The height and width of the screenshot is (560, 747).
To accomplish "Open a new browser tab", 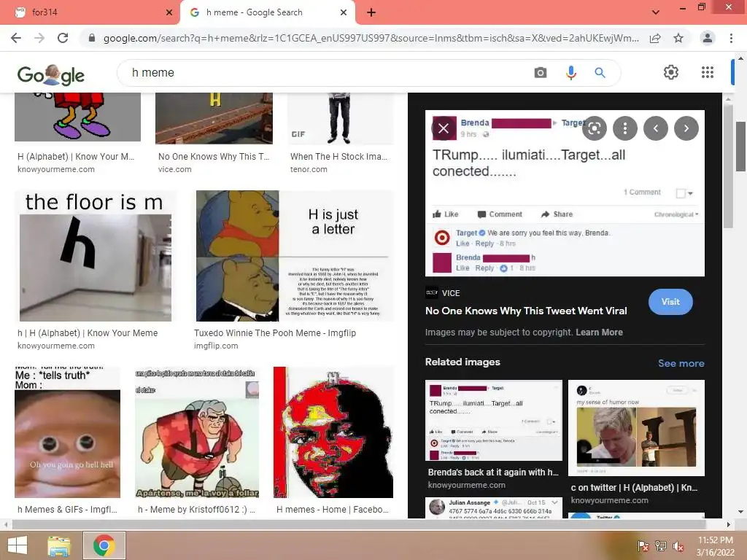I will [371, 12].
